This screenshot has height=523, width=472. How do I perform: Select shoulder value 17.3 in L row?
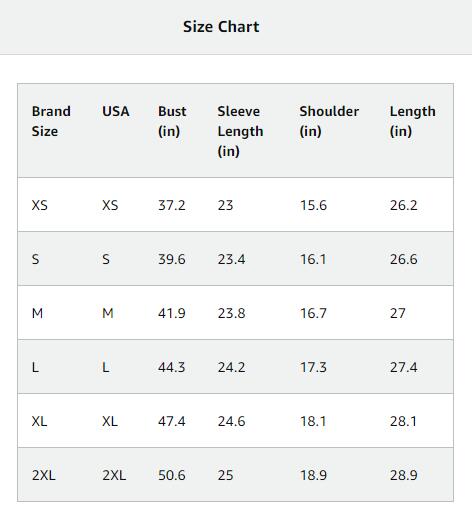313,367
